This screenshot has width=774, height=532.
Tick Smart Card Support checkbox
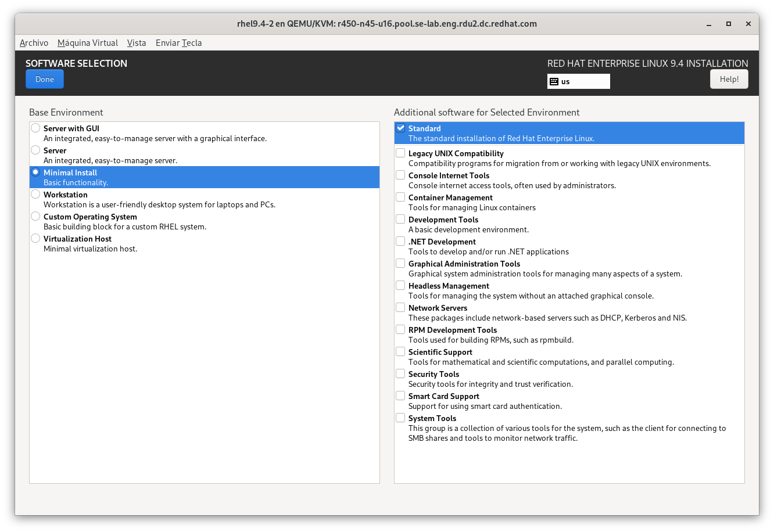point(400,396)
